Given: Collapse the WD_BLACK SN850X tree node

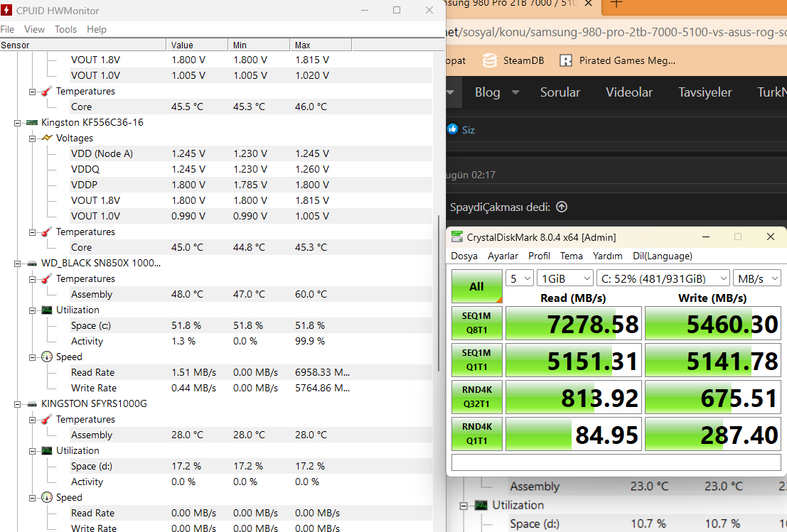Looking at the screenshot, I should [17, 264].
